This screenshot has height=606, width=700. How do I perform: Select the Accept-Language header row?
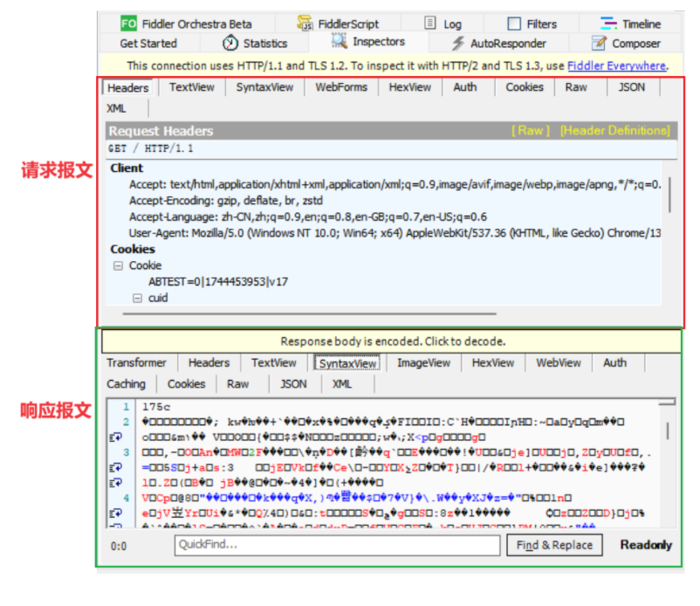click(x=308, y=217)
